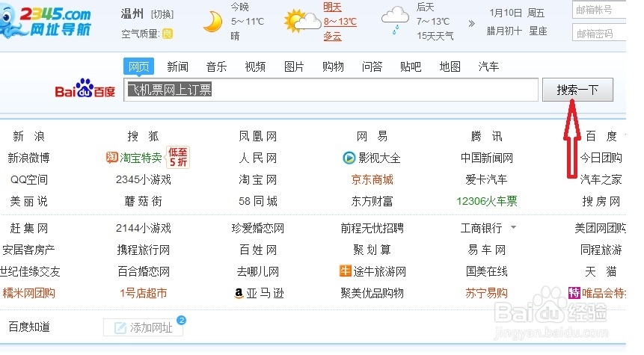The width and height of the screenshot is (644, 355).
Task: Open the 15天天气 forecast link
Action: [435, 36]
